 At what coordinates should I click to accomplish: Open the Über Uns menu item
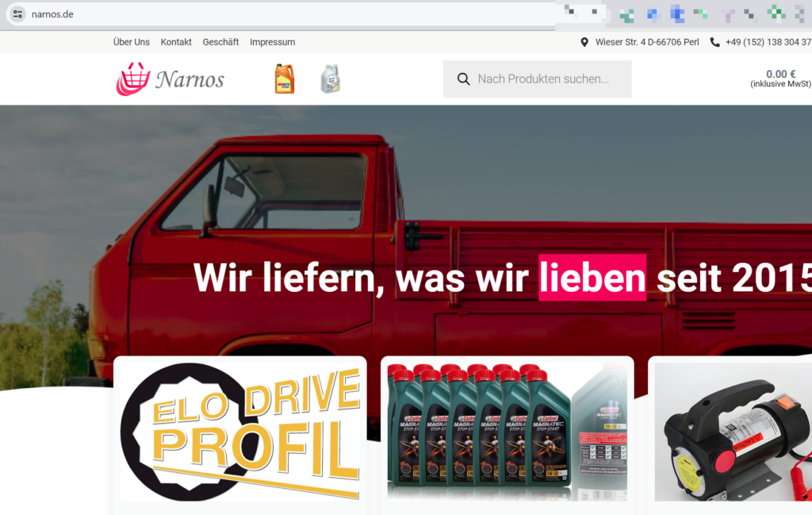point(131,41)
